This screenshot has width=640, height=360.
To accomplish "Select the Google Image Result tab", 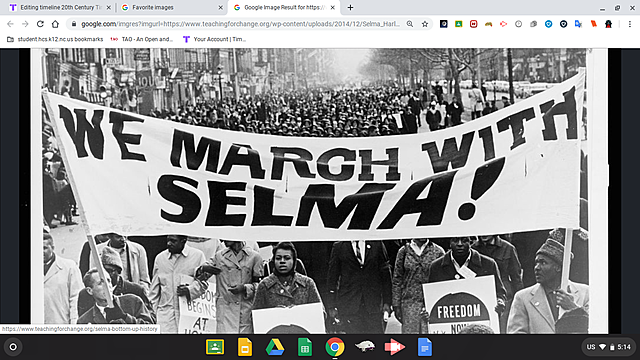I will click(284, 7).
